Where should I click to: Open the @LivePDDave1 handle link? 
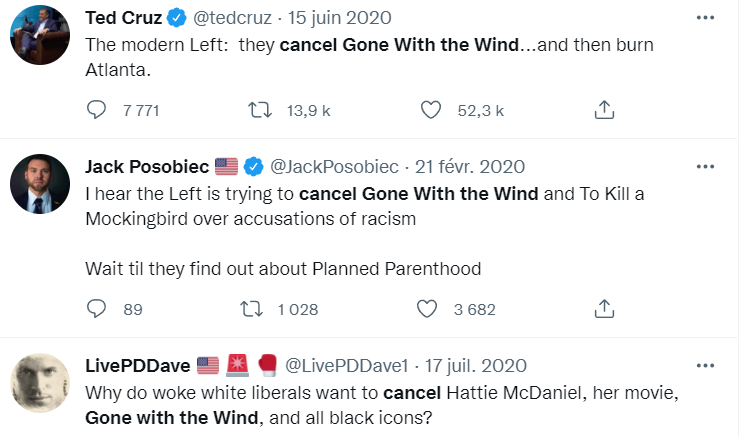[x=346, y=366]
